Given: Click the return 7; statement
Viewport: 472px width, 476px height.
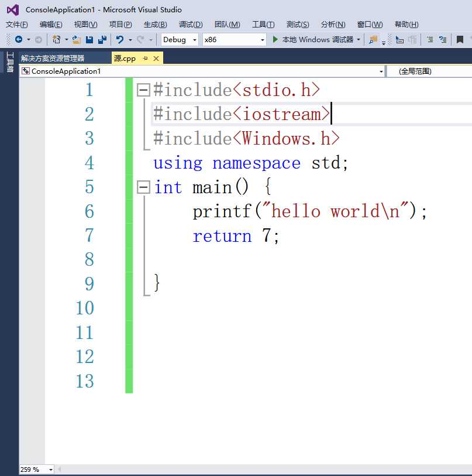Looking at the screenshot, I should tap(235, 235).
